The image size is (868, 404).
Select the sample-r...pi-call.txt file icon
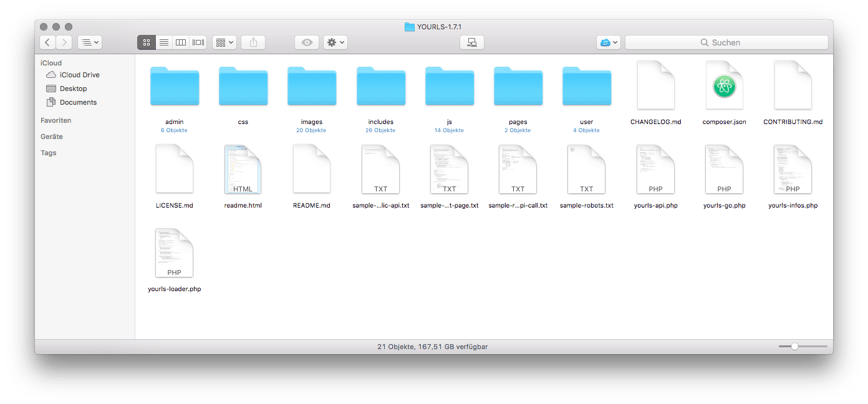point(518,169)
